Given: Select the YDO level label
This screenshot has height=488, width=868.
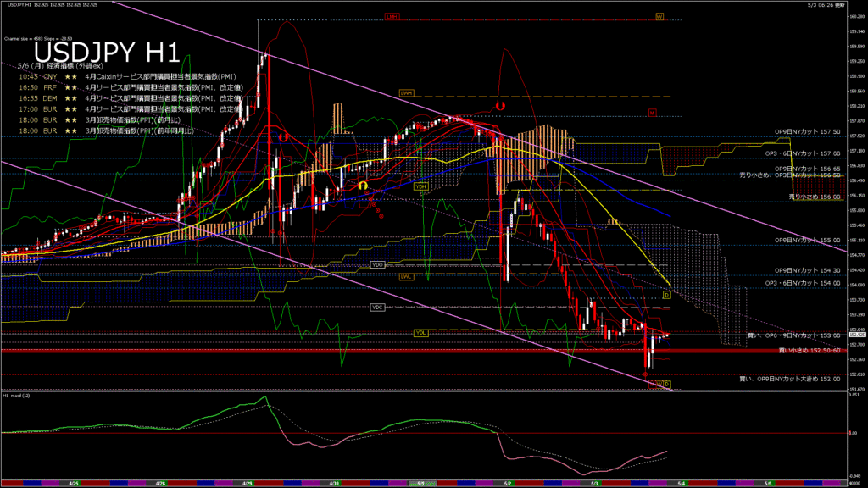Looking at the screenshot, I should point(378,265).
